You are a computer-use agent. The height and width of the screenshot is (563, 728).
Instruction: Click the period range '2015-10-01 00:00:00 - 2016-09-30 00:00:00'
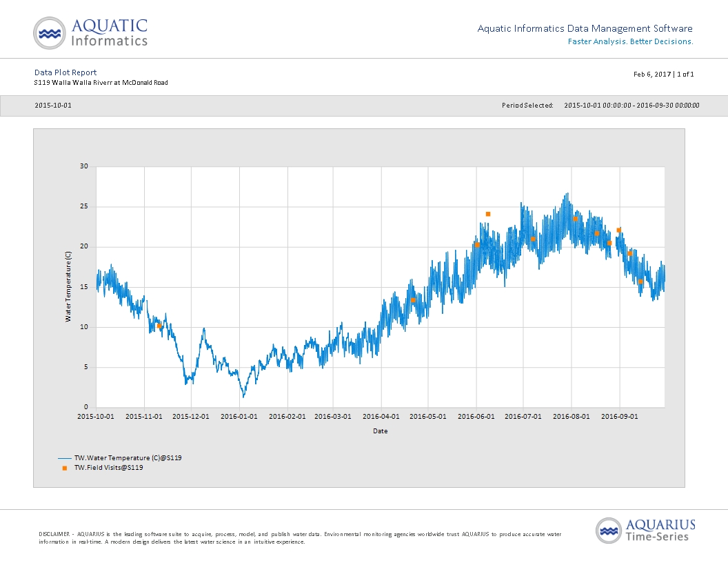(x=631, y=106)
